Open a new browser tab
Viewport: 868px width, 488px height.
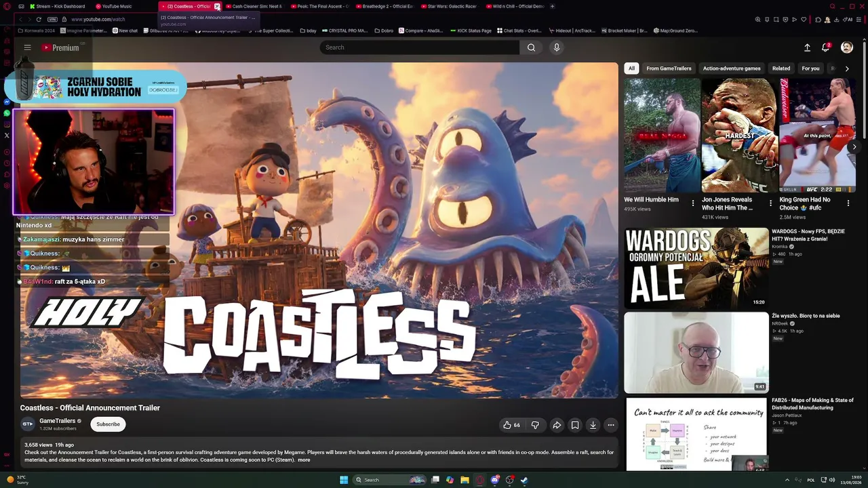(552, 6)
